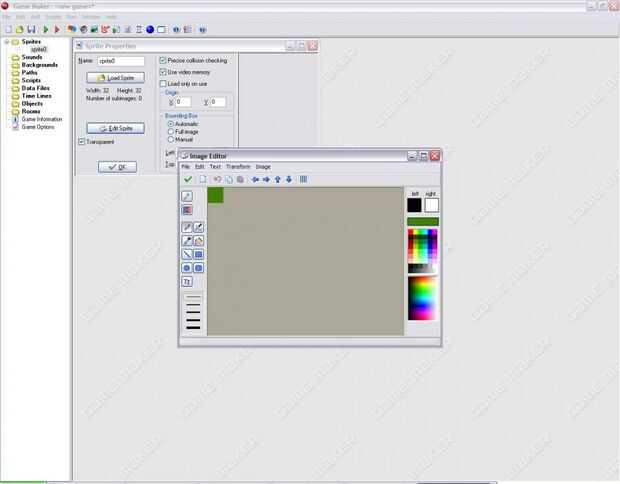Click the game information 'i' toolbar icon
The width and height of the screenshot is (620, 484).
pyautogui.click(x=176, y=29)
